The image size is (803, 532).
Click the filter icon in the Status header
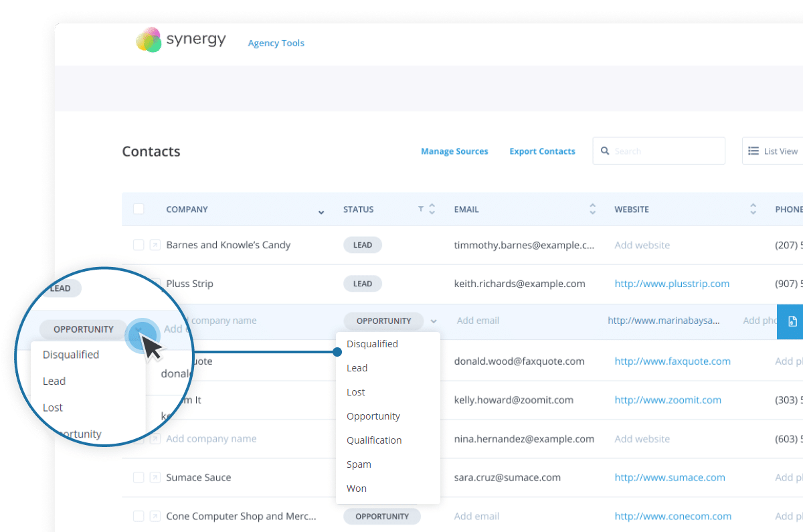[x=421, y=209]
